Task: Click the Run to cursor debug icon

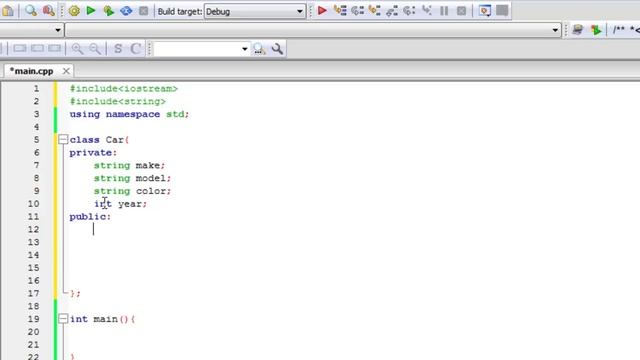Action: click(x=340, y=11)
